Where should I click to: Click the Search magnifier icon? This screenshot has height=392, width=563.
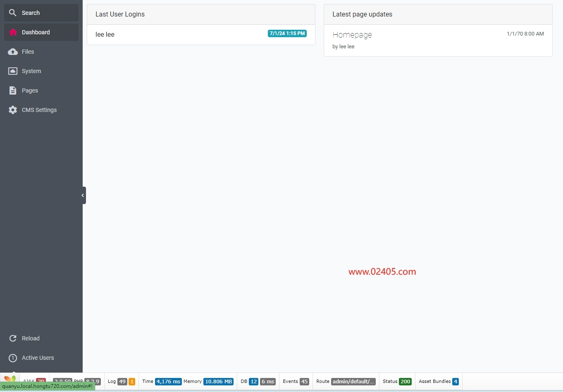[x=13, y=13]
